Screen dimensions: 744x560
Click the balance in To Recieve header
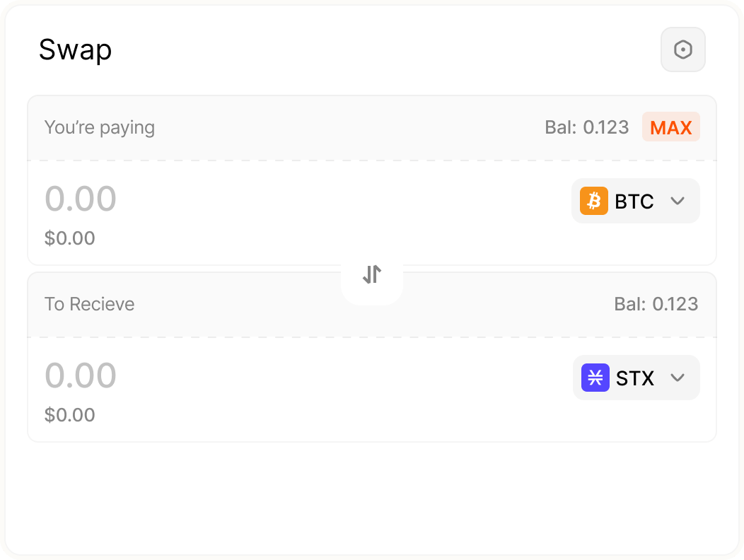pos(656,304)
